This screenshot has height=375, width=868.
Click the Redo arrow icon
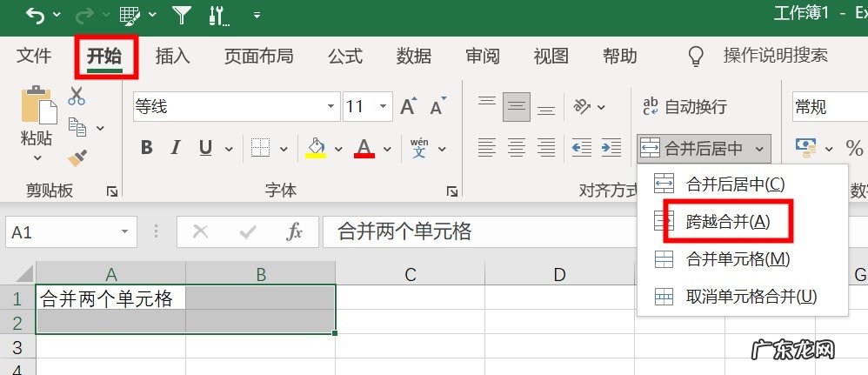84,16
